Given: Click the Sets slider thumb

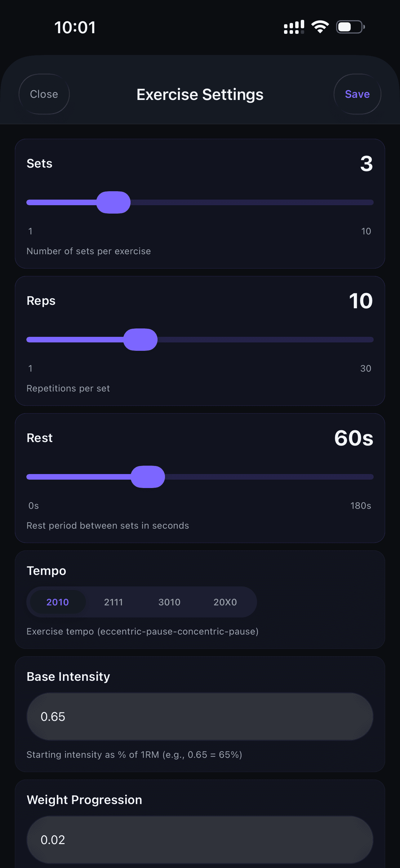Looking at the screenshot, I should (113, 202).
